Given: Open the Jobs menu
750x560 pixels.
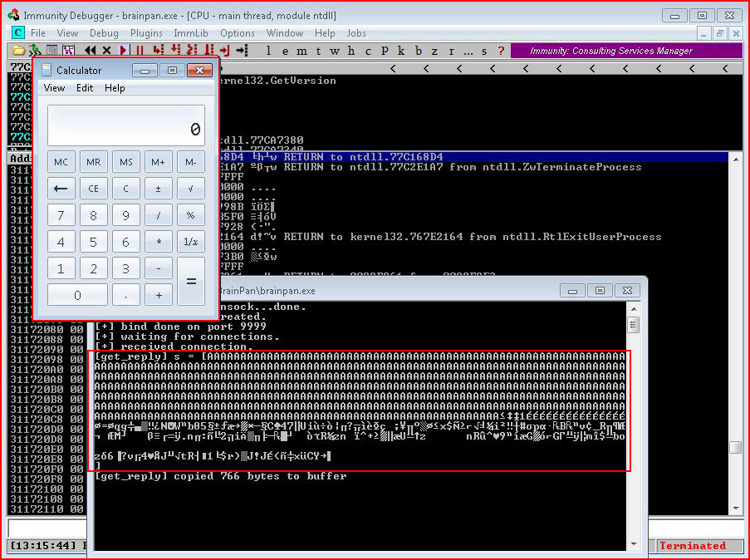Looking at the screenshot, I should click(x=356, y=33).
